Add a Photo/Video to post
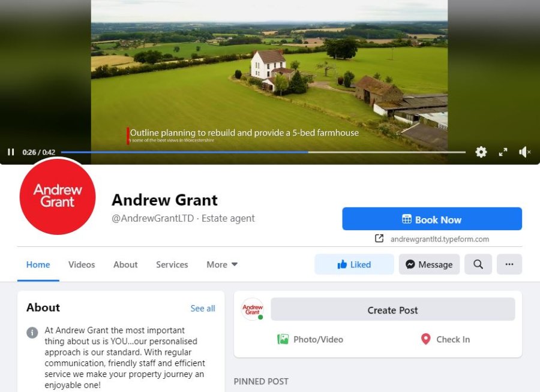The height and width of the screenshot is (392, 540). (310, 339)
